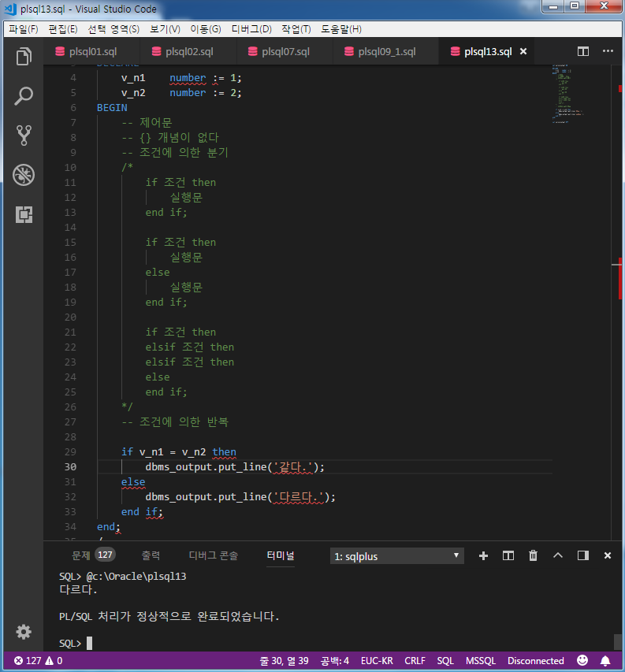The image size is (625, 672).
Task: Switch to the plsql02.sql tab
Action: pyautogui.click(x=188, y=51)
